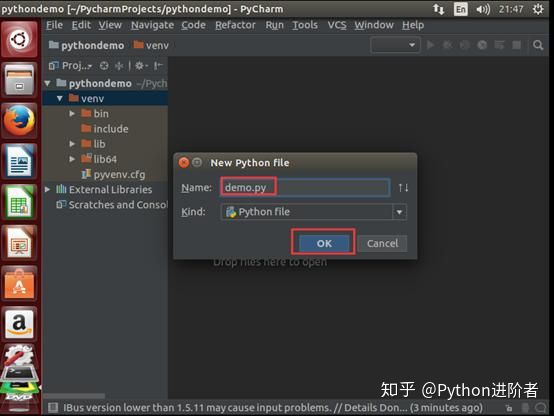Close the New Python file dialog
The image size is (554, 416).
pyautogui.click(x=184, y=163)
